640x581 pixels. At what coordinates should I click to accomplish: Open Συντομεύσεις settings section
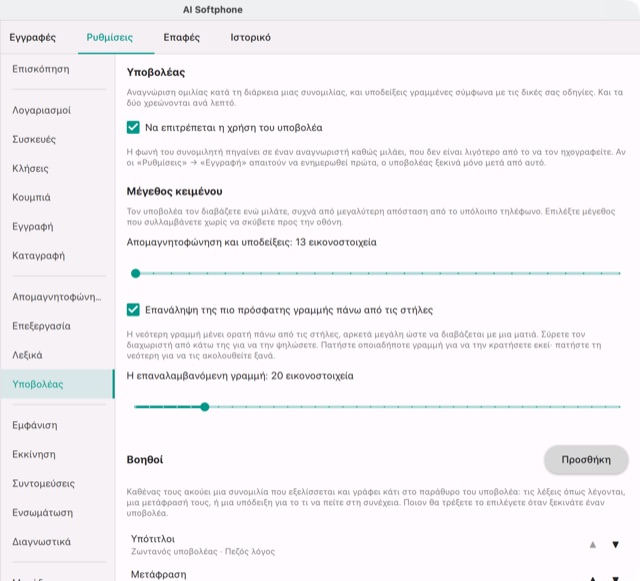click(x=57, y=483)
